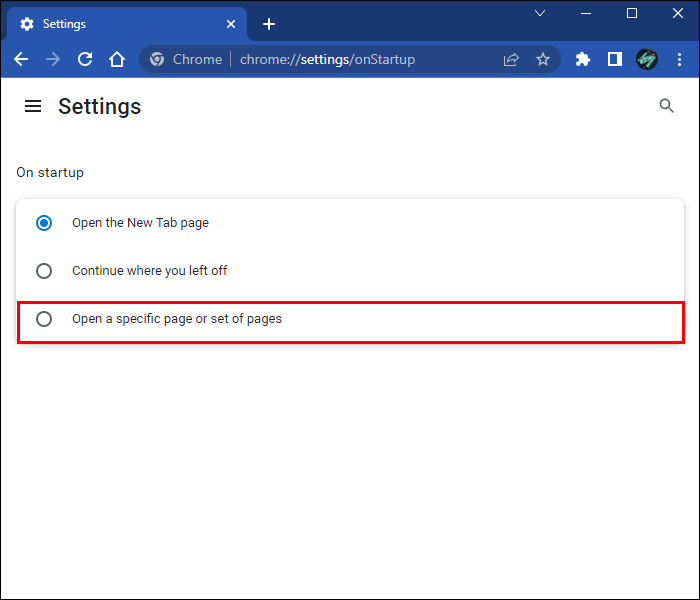Open the Extensions puzzle icon

coord(583,59)
